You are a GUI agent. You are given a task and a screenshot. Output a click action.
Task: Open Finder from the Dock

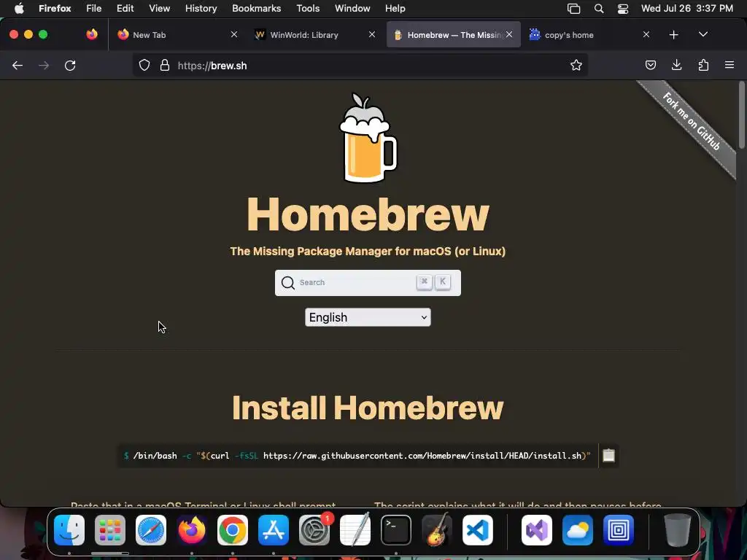point(69,530)
